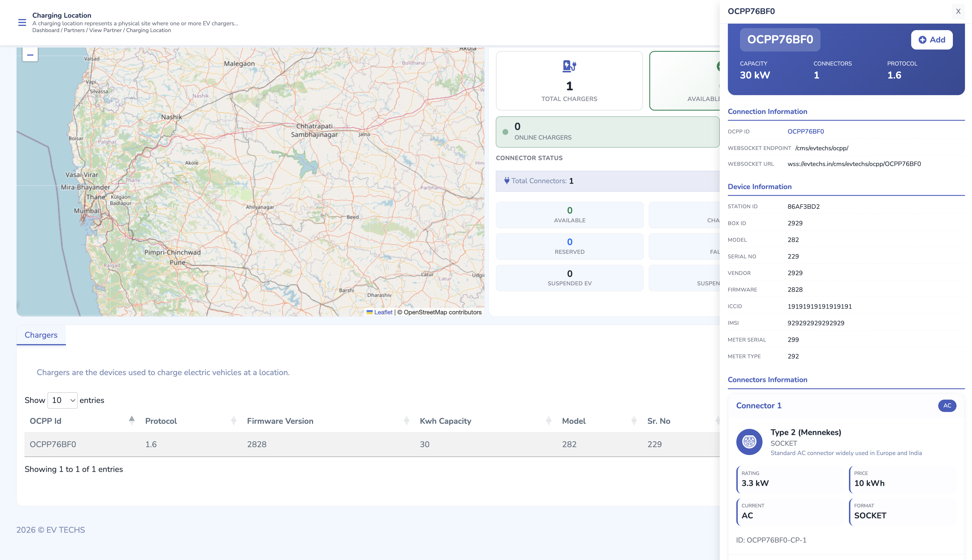Open the Show entries count dropdown
972x560 pixels.
click(62, 400)
